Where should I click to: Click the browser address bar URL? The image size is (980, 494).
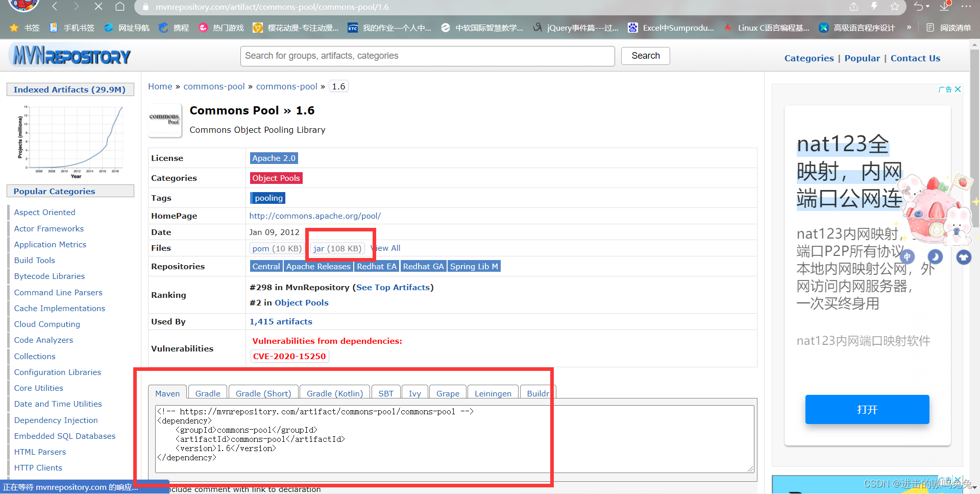pyautogui.click(x=272, y=7)
